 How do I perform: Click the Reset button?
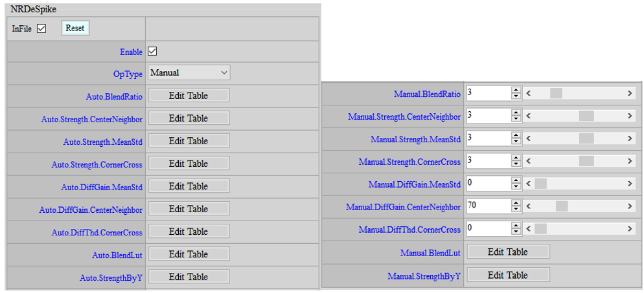tap(75, 28)
